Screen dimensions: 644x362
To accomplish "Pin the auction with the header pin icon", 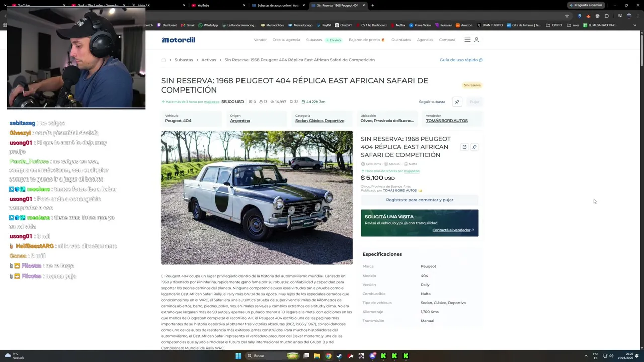I will pos(457,102).
